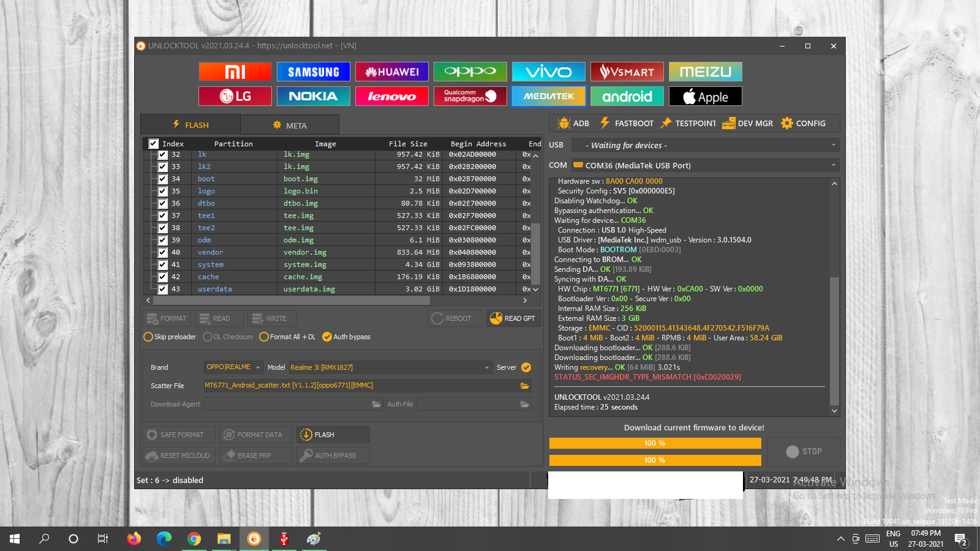Open the Brand OPPO|REALME dropdown
This screenshot has height=551, width=980.
233,367
